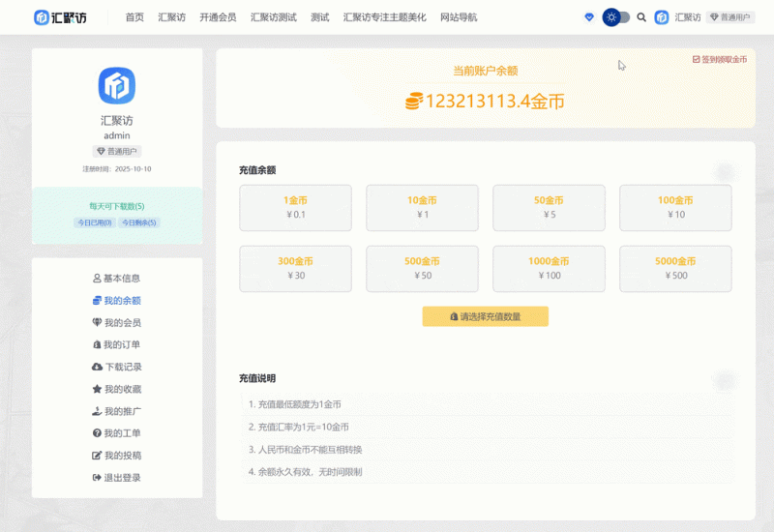Click the bag icon beside 我的订单
Image resolution: width=774 pixels, height=532 pixels.
tap(97, 344)
